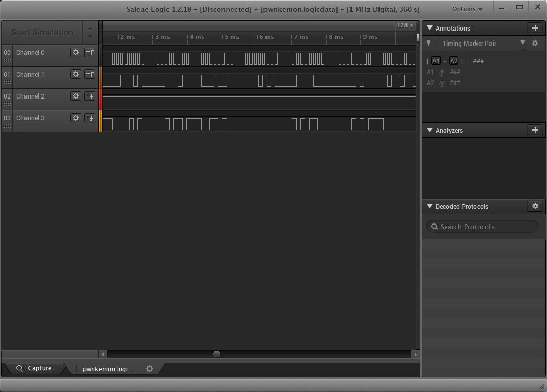The image size is (547, 392).
Task: Add a new protocol analyzer
Action: [x=535, y=130]
